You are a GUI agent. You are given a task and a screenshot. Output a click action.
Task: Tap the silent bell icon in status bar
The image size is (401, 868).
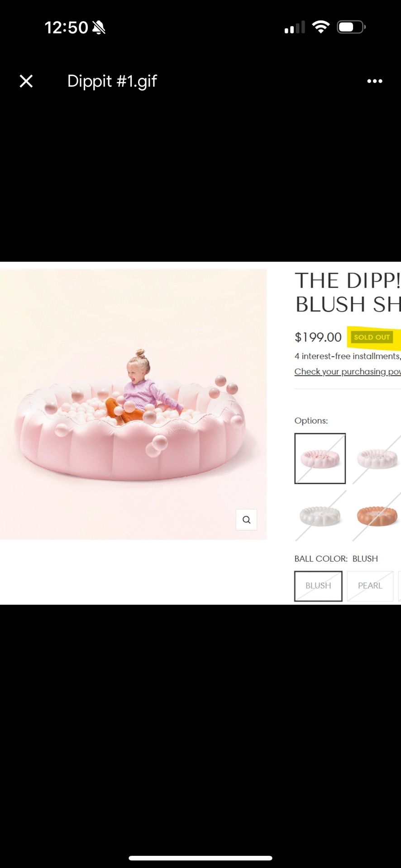point(99,28)
